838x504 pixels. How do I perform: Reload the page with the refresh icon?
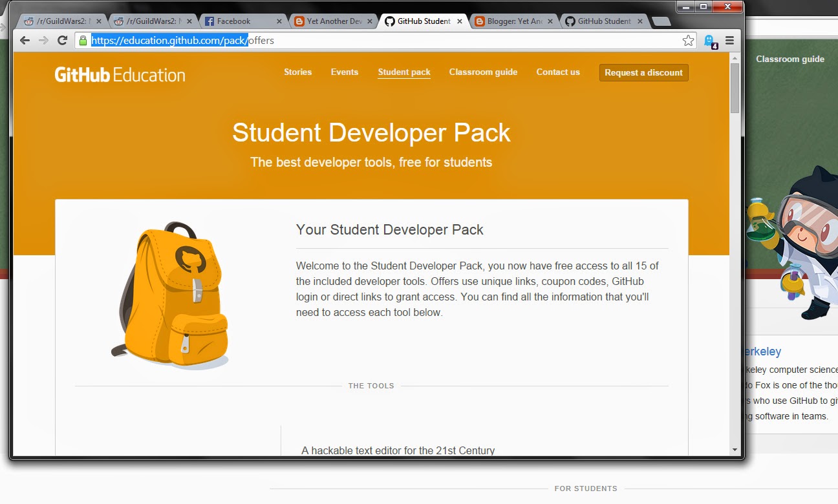pyautogui.click(x=62, y=40)
